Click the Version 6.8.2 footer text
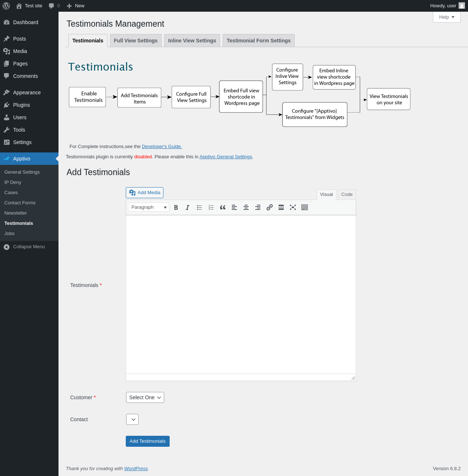 click(447, 469)
